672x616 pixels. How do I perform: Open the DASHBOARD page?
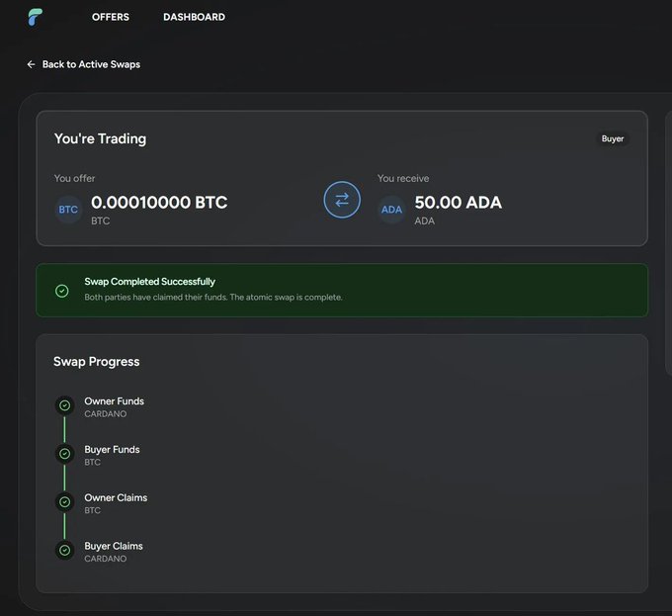(194, 17)
